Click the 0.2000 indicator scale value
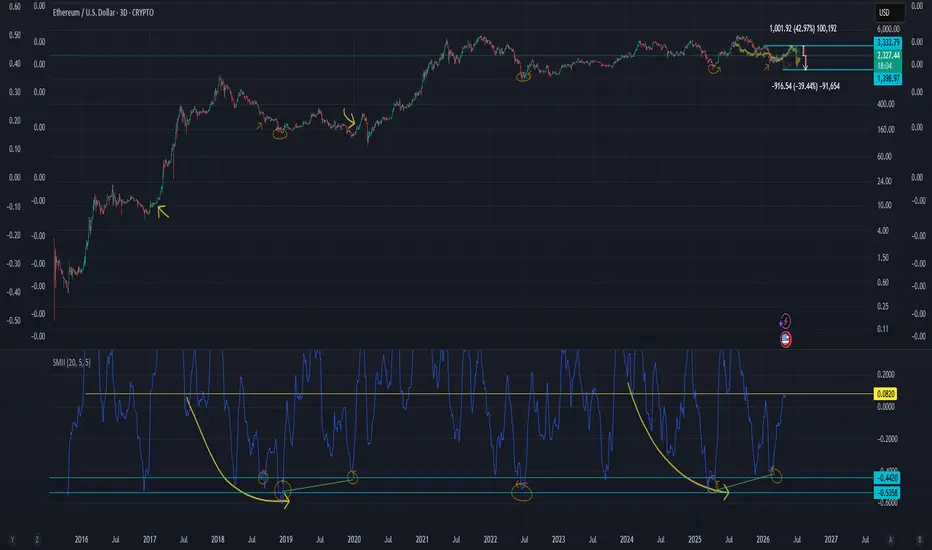The height and width of the screenshot is (550, 932). pos(886,374)
